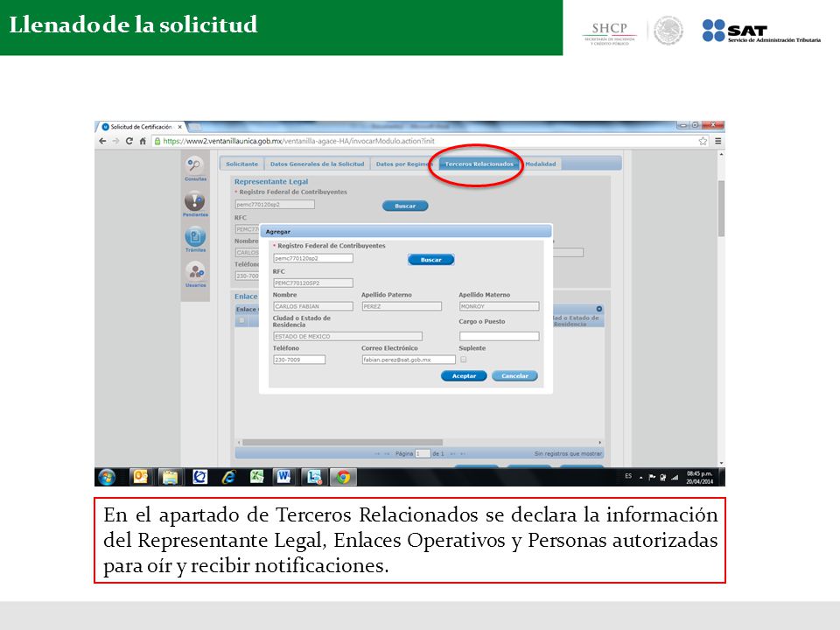Click Buscar in the Agregar dialog
840x630 pixels.
pyautogui.click(x=430, y=260)
